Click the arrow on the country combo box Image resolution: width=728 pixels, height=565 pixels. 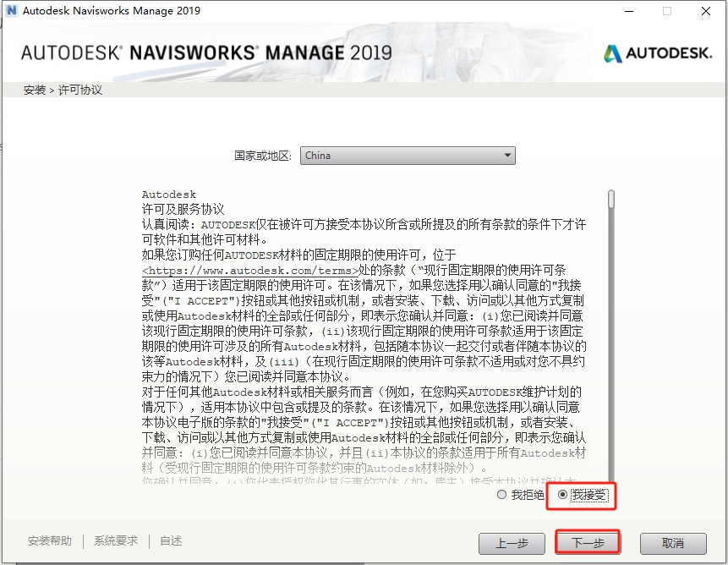(507, 156)
